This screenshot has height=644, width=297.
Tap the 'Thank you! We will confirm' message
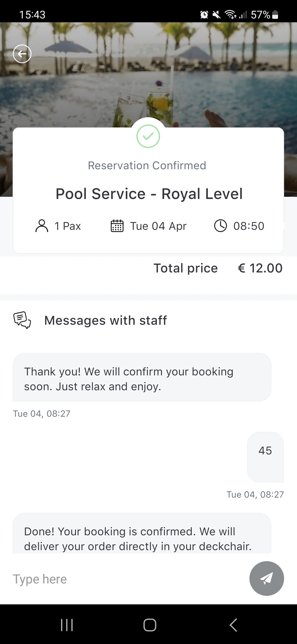[142, 377]
